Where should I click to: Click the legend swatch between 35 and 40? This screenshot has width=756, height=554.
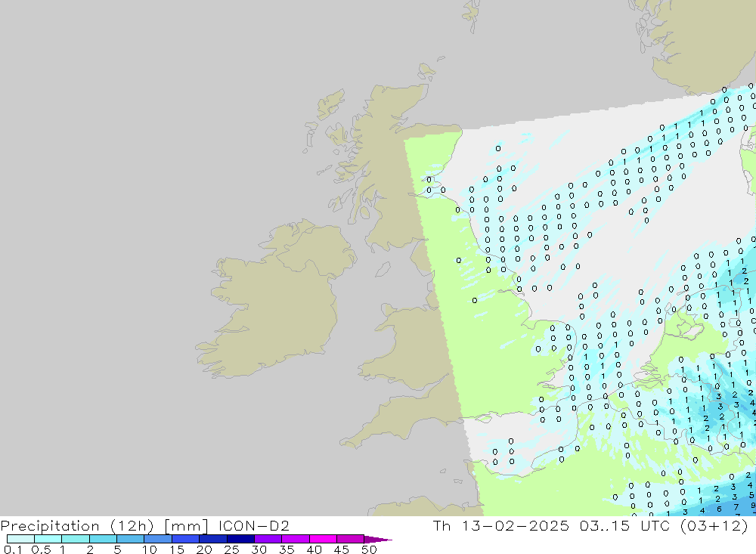(296, 539)
